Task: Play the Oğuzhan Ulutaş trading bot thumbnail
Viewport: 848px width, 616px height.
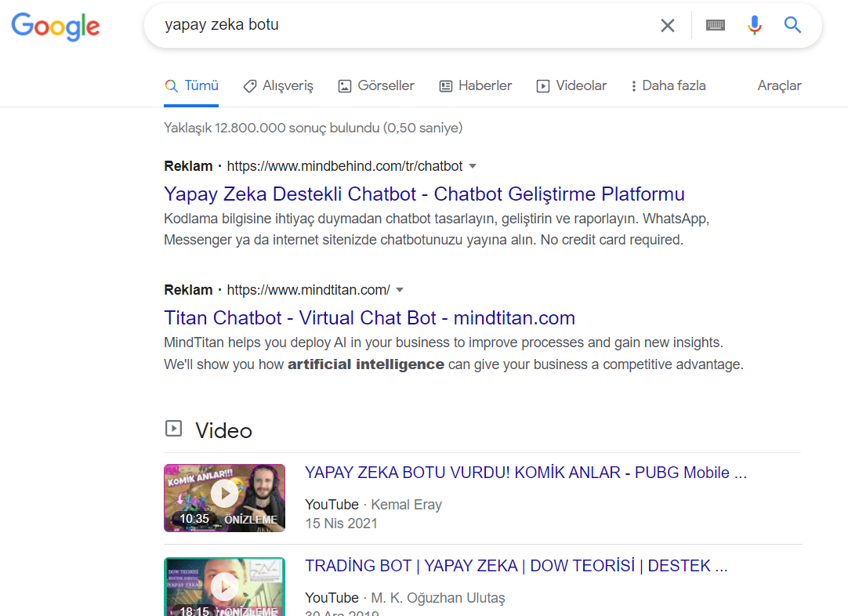Action: pyautogui.click(x=224, y=587)
